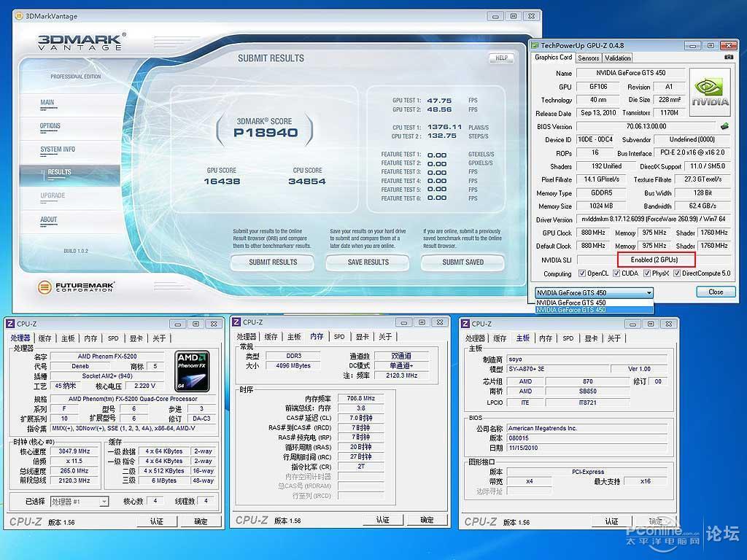The width and height of the screenshot is (747, 560).
Task: Open MAIN in 3DMark sidebar
Action: tap(47, 102)
